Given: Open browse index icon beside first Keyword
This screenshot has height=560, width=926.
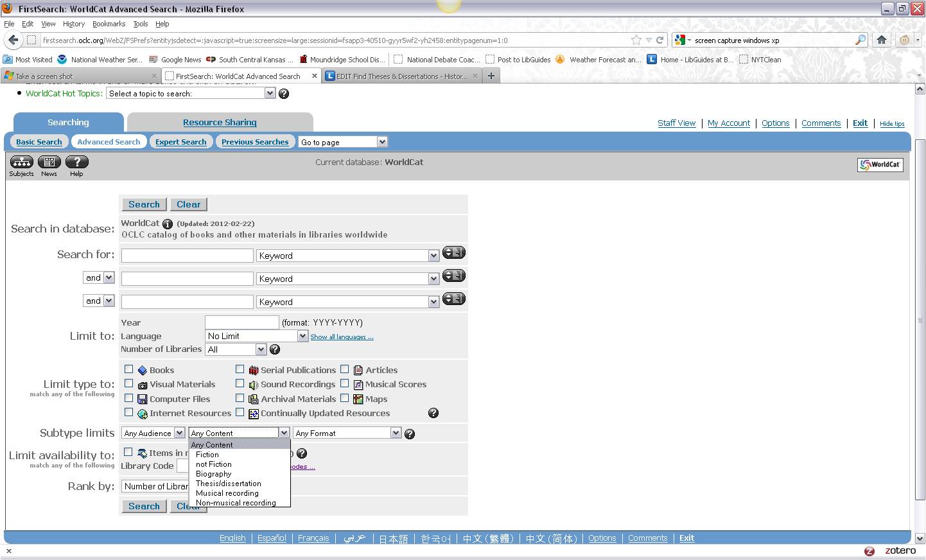Looking at the screenshot, I should (x=453, y=252).
